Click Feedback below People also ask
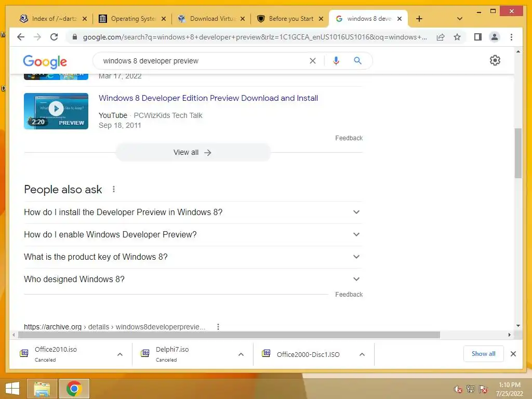 click(349, 295)
